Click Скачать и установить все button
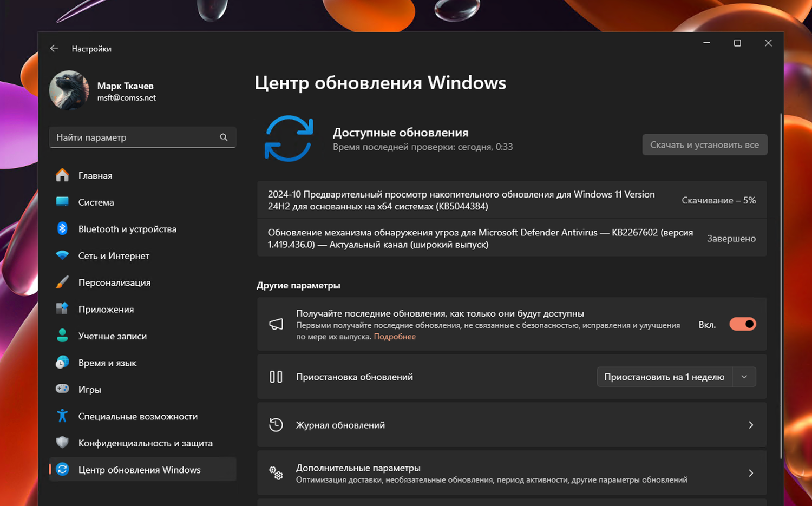The image size is (812, 506). [705, 144]
